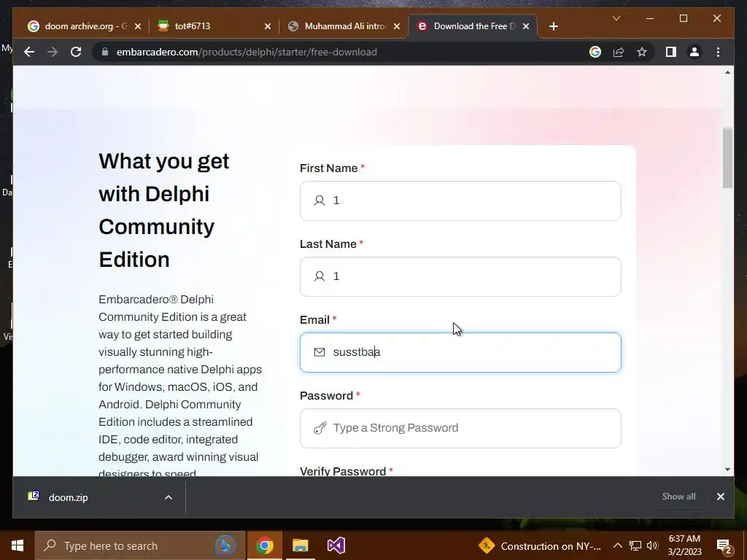Open the Windows Start menu
The image size is (747, 560).
click(x=18, y=545)
